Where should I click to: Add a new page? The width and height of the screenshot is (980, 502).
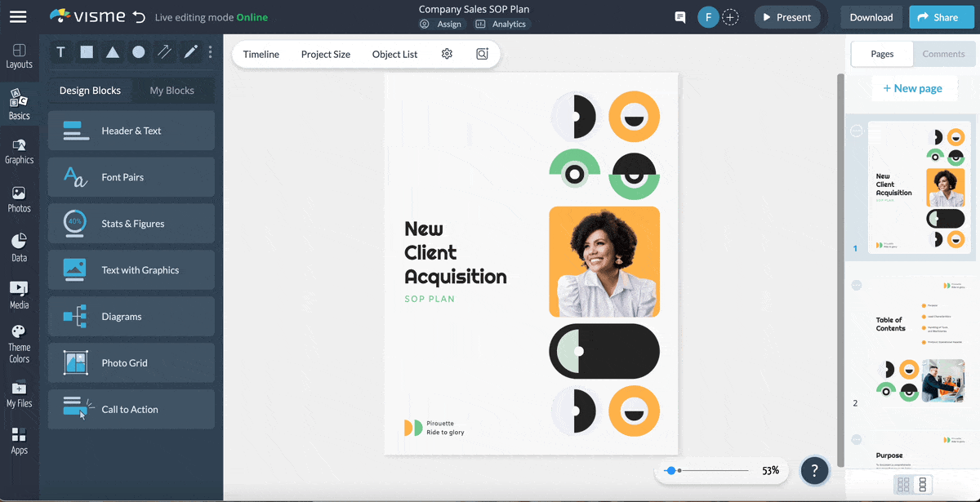tap(912, 88)
